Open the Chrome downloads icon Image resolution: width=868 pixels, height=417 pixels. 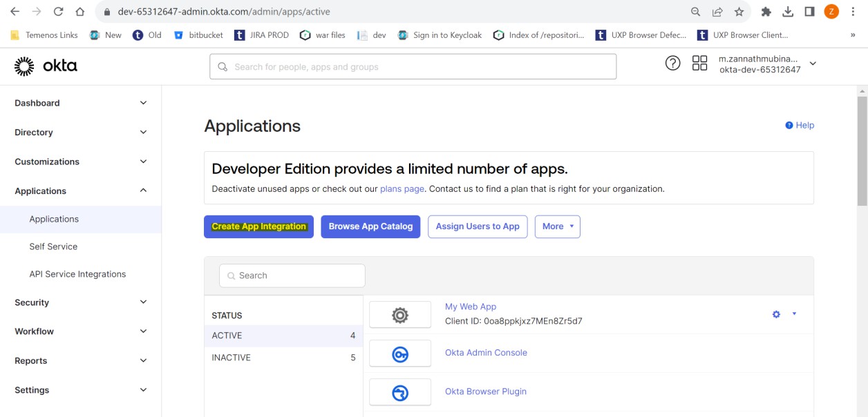click(787, 12)
